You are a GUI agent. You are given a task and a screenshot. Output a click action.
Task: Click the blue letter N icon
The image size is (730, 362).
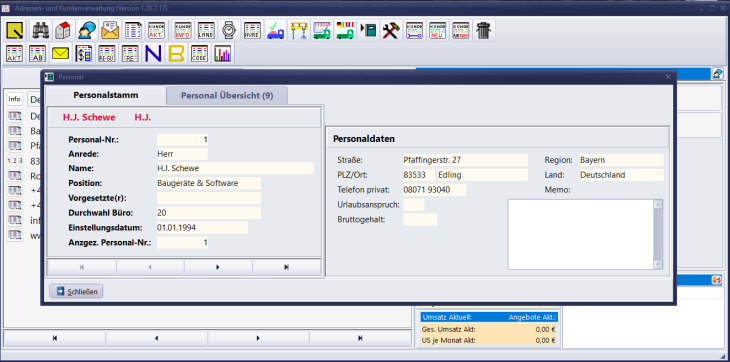coord(153,54)
